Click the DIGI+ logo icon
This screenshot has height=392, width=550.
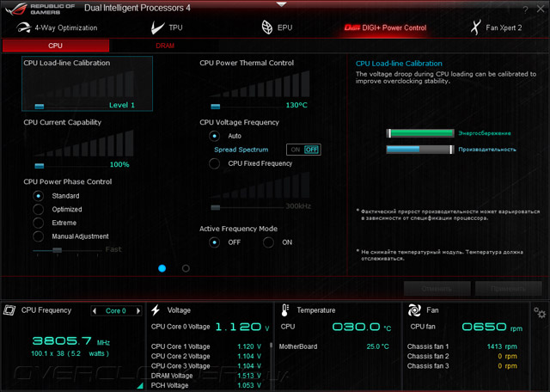pyautogui.click(x=351, y=28)
